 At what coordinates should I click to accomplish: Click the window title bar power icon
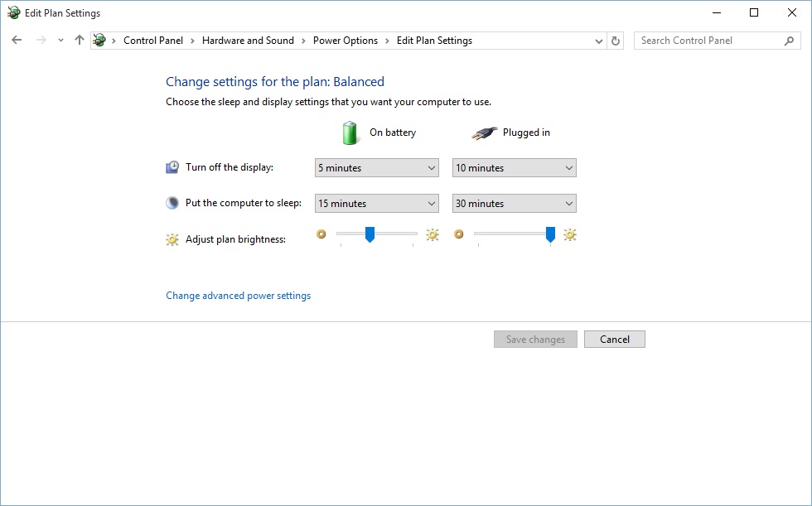(14, 13)
